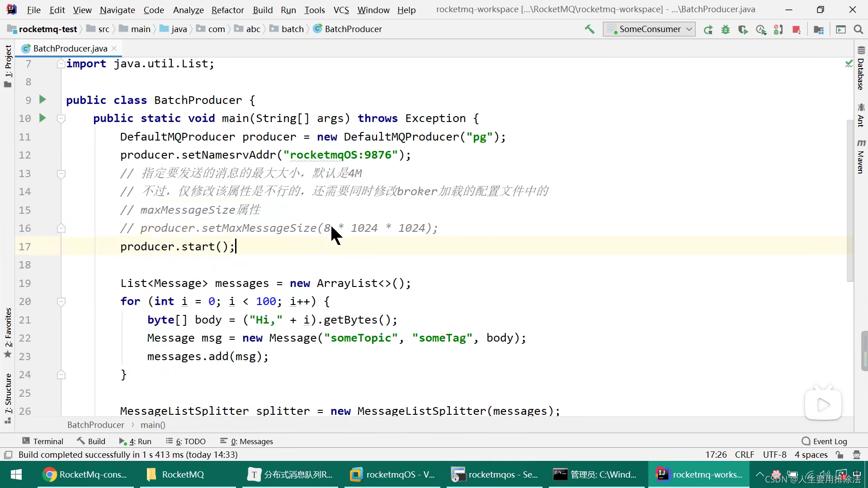
Task: Open the Refactor menu in menu bar
Action: click(227, 10)
